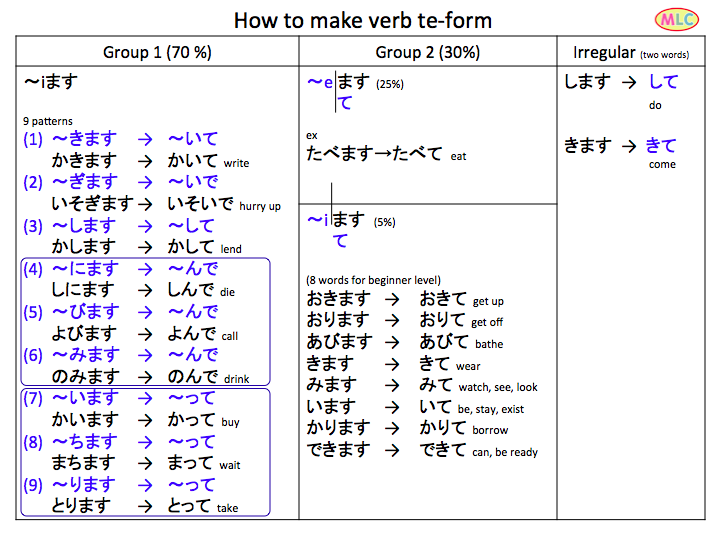Screen dimensions: 717x540
Task: Click the example word 'いそぎます'
Action: point(92,203)
